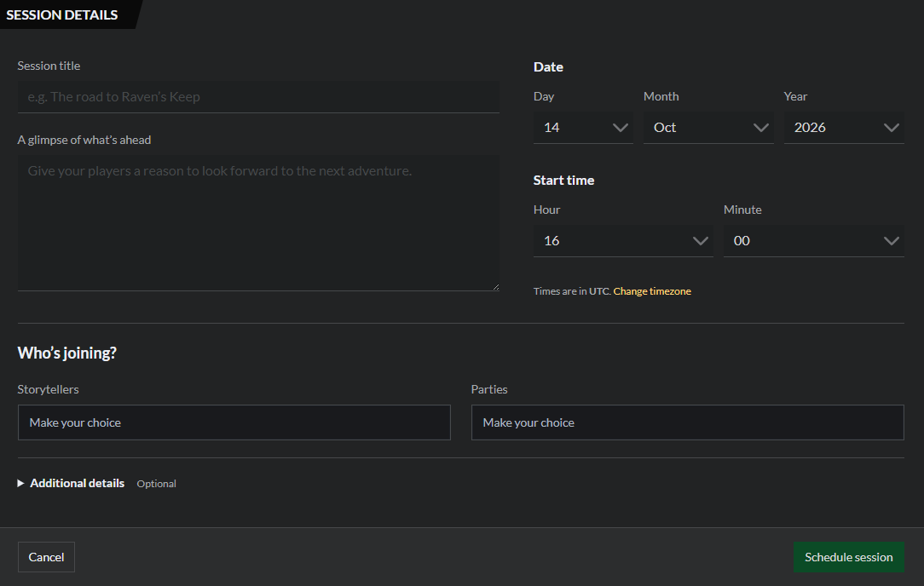Screen dimensions: 924x586
Task: Click the 'Storytellers' field label
Action: [48, 389]
